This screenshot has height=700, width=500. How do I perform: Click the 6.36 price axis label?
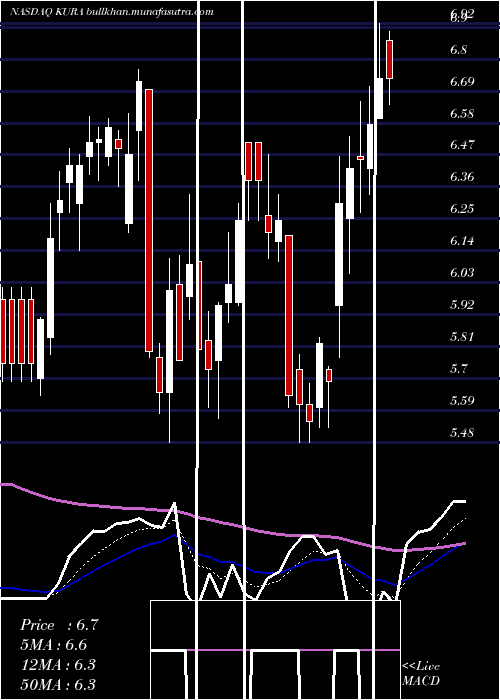[x=461, y=177]
